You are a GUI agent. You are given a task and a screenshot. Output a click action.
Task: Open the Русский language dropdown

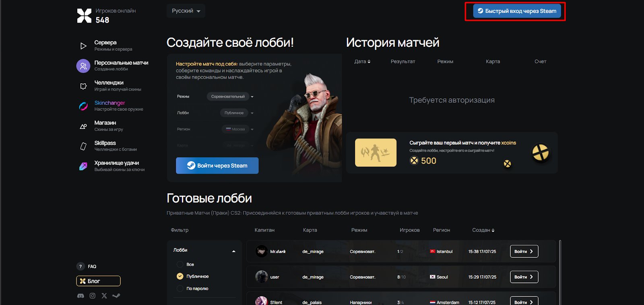186,11
